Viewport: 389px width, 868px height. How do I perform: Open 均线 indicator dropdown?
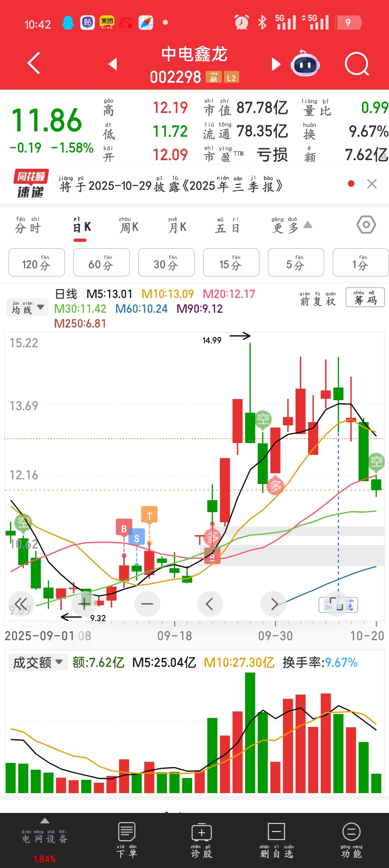27,308
